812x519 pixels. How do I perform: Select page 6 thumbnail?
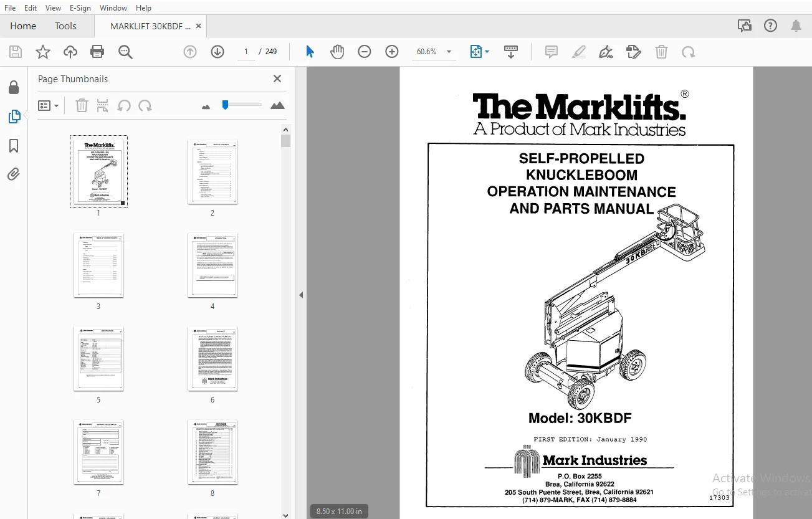pyautogui.click(x=213, y=359)
